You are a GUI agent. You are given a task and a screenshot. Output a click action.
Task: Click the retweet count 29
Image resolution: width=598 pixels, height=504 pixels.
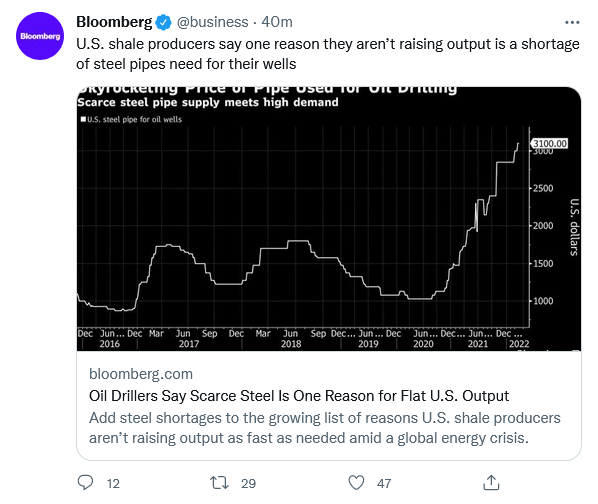pos(248,483)
